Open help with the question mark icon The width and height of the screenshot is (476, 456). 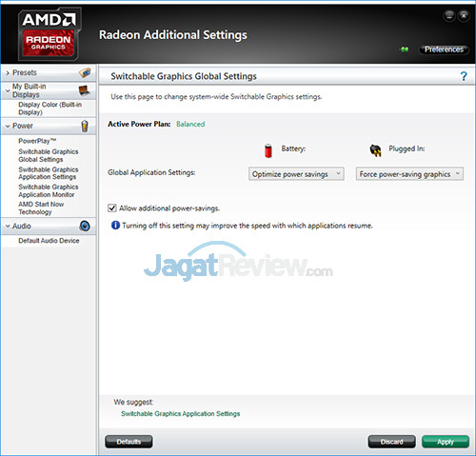tap(464, 76)
